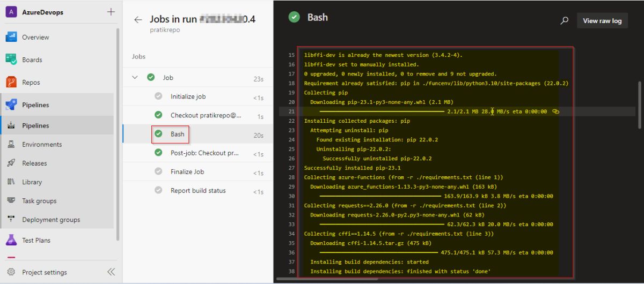Select the Bash step

(198, 134)
